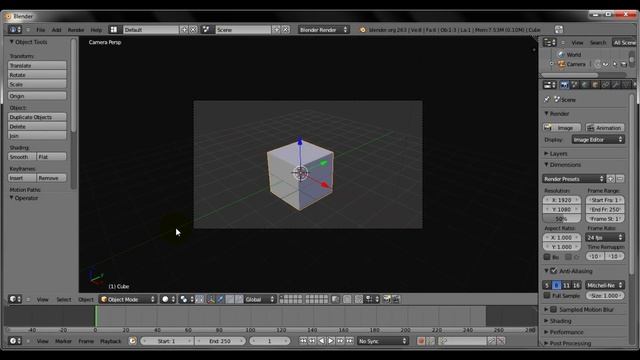Toggle Camera selectability arrow in outliner
Viewport: 640px width, 360px height.
tap(615, 64)
